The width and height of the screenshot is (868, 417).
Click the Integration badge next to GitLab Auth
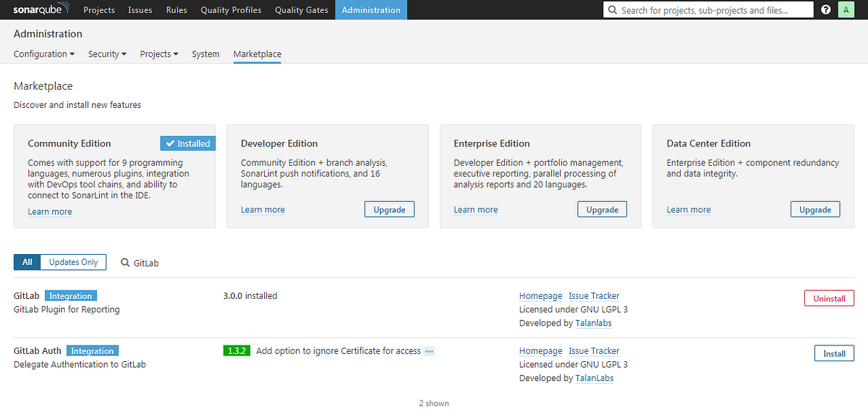92,350
